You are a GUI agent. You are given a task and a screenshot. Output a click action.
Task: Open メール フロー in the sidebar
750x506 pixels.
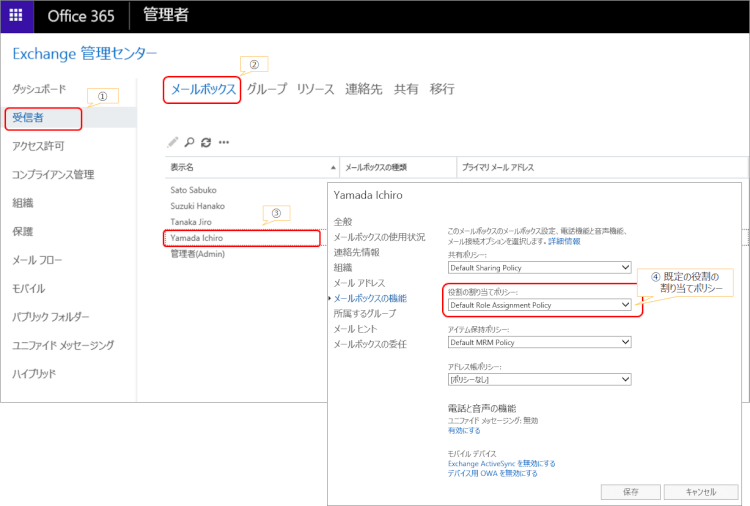click(x=37, y=260)
